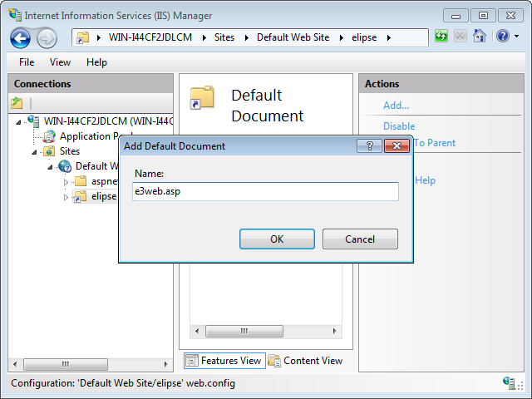Click the Features View tab icon

(192, 361)
